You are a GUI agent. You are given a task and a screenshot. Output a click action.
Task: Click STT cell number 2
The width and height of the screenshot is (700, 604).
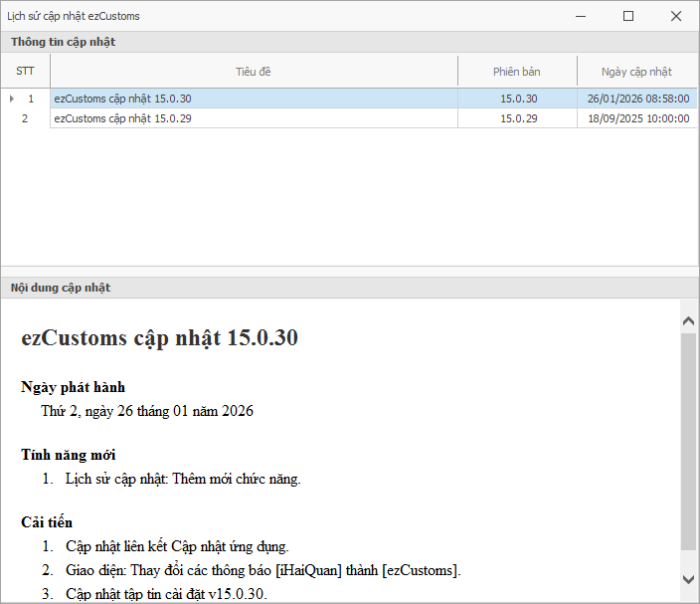pyautogui.click(x=25, y=118)
